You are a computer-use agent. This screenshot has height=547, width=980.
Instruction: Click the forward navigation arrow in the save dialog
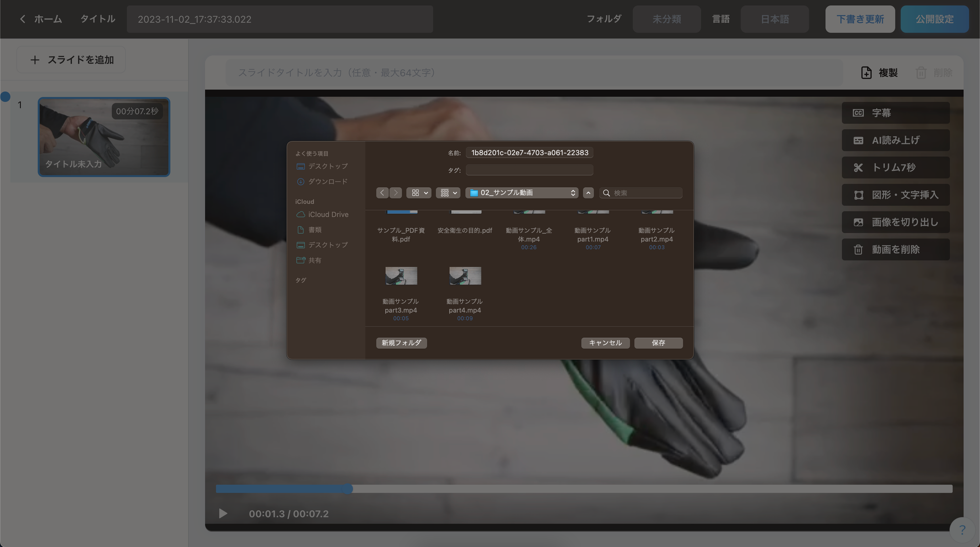click(x=396, y=193)
